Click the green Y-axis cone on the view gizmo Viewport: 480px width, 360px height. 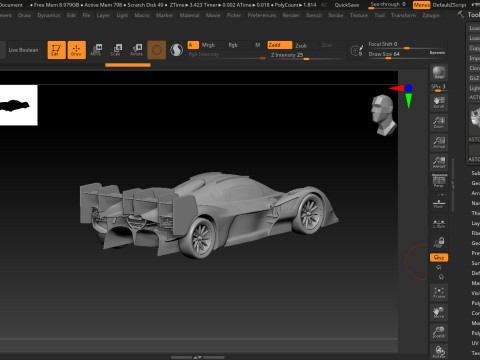(409, 100)
